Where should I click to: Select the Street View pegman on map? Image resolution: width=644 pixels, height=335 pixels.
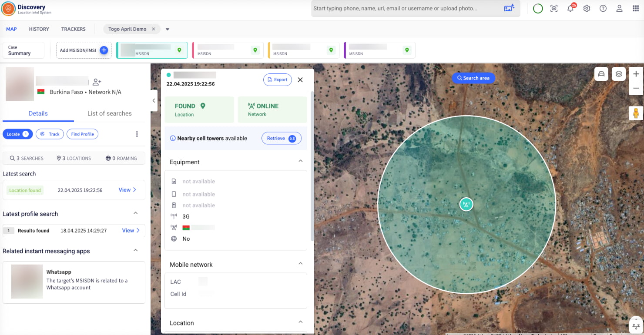[636, 113]
